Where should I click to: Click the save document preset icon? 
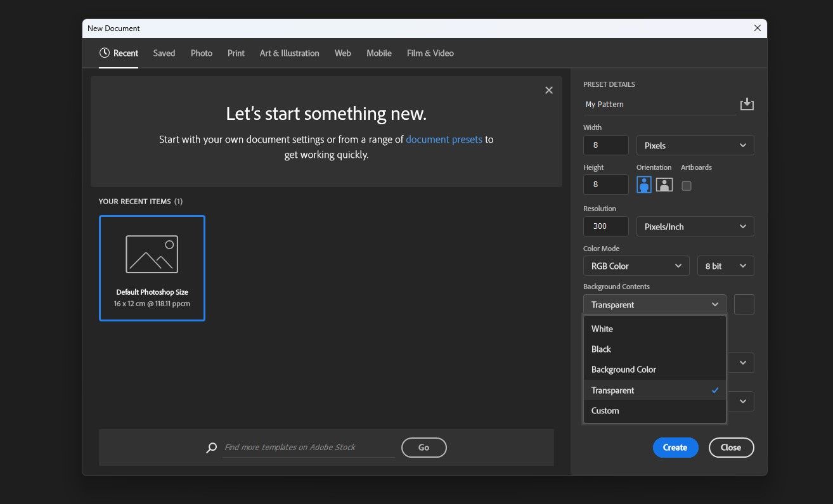click(x=747, y=104)
